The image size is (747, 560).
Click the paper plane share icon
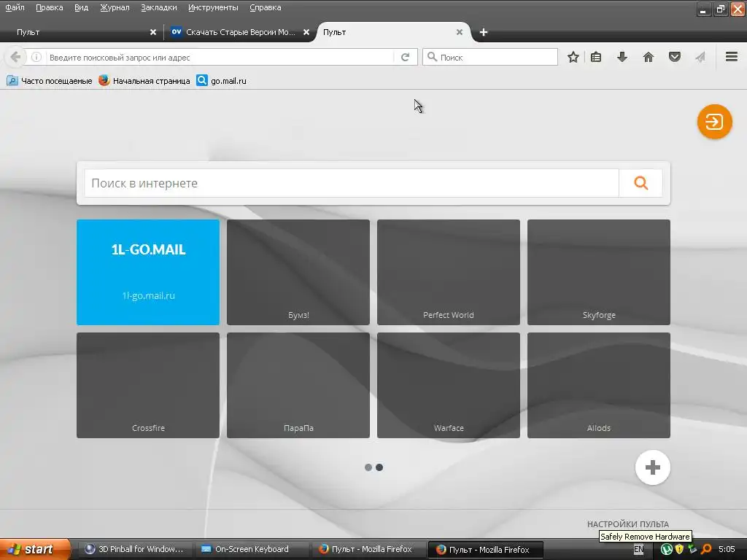click(x=700, y=57)
